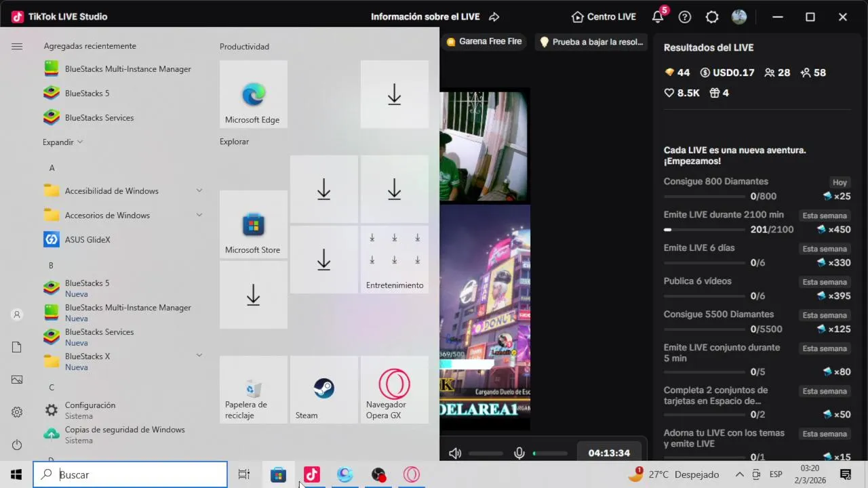The height and width of the screenshot is (488, 868).
Task: Switch the ESP input language indicator
Action: point(776,474)
